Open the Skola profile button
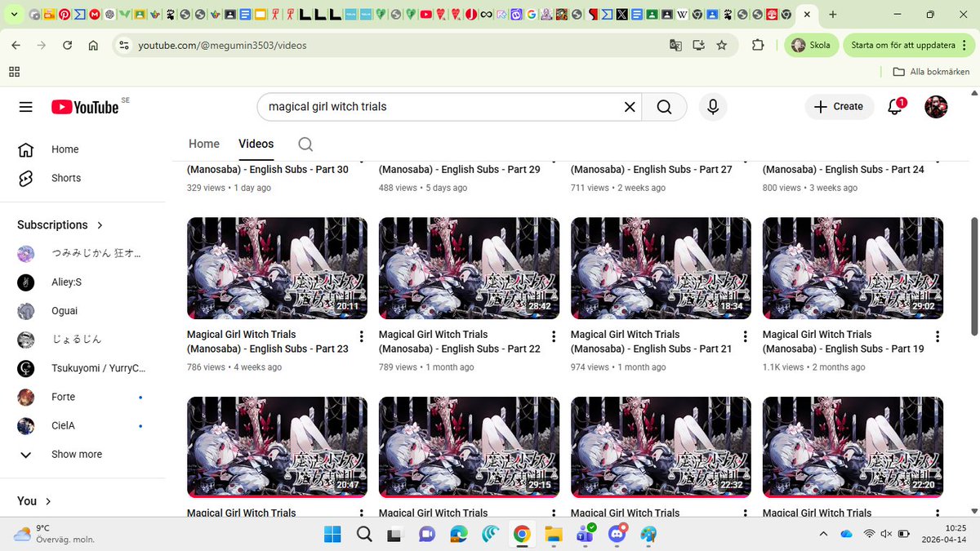Image resolution: width=980 pixels, height=551 pixels. pyautogui.click(x=811, y=46)
